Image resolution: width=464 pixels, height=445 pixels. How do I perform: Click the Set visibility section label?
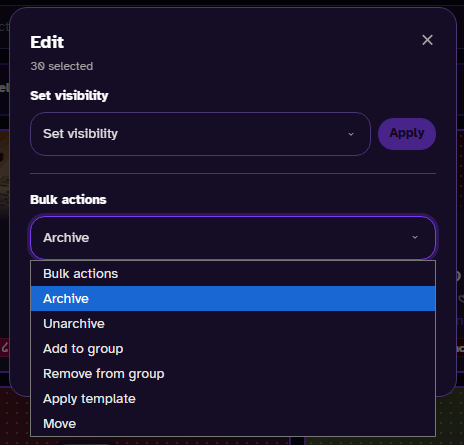69,96
